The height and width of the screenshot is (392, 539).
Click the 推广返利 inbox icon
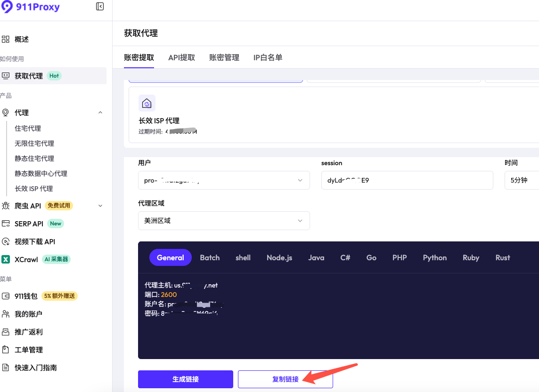6,332
